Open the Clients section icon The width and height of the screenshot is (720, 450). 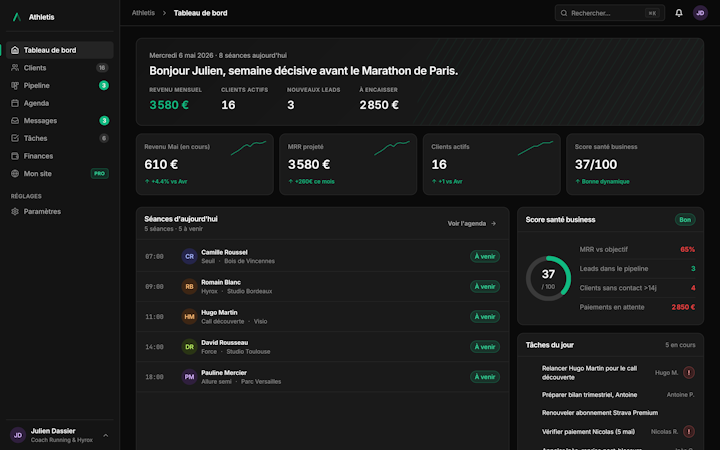(15, 68)
